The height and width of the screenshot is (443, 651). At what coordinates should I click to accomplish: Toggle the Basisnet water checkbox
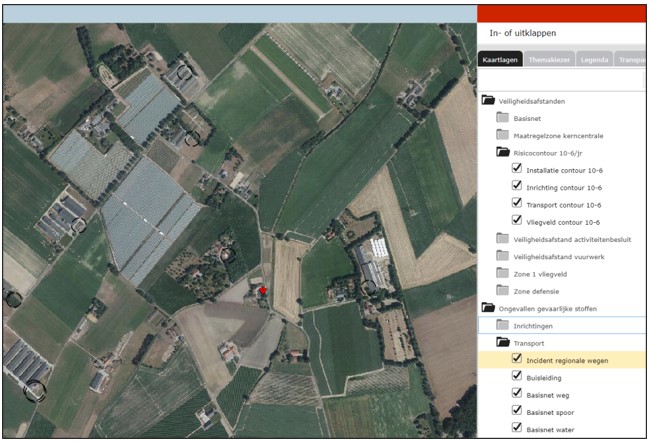[x=516, y=428]
